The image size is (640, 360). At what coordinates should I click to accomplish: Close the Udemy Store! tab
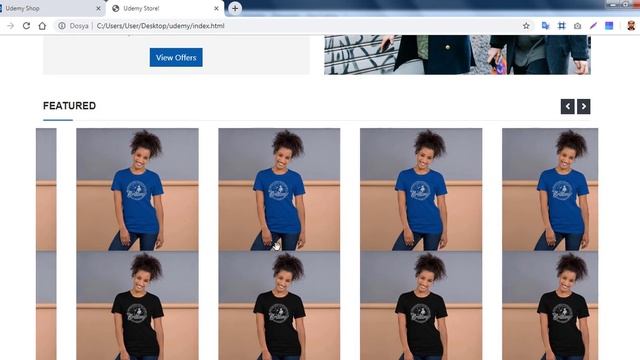tap(216, 8)
